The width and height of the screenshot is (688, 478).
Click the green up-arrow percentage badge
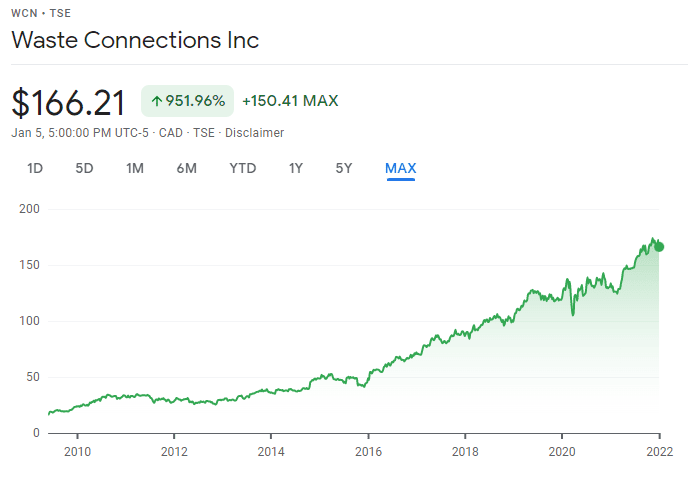coord(187,101)
